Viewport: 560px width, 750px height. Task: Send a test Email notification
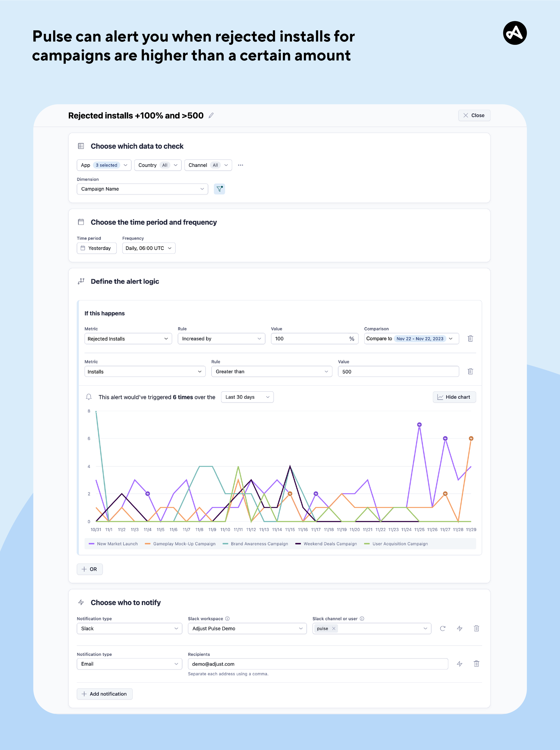pyautogui.click(x=460, y=664)
